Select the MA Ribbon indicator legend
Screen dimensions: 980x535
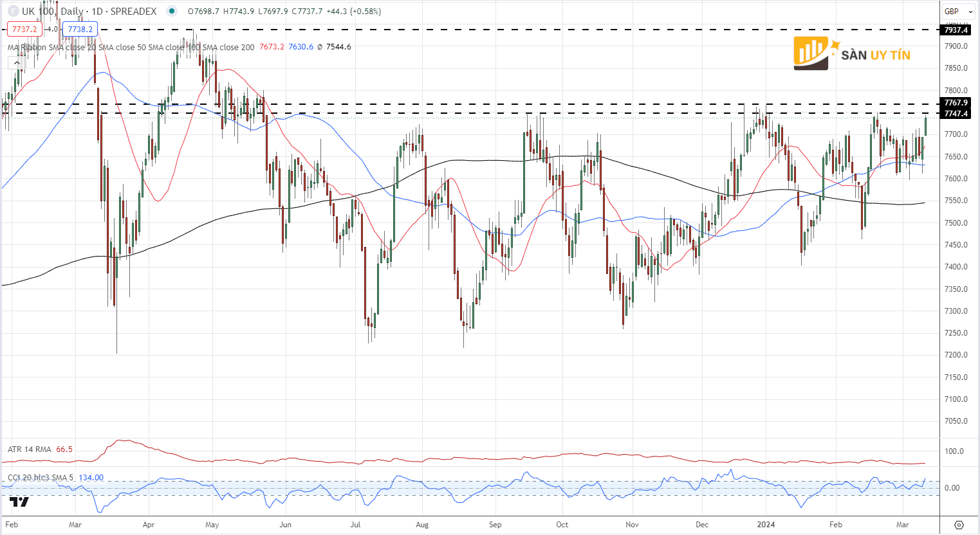click(x=131, y=47)
